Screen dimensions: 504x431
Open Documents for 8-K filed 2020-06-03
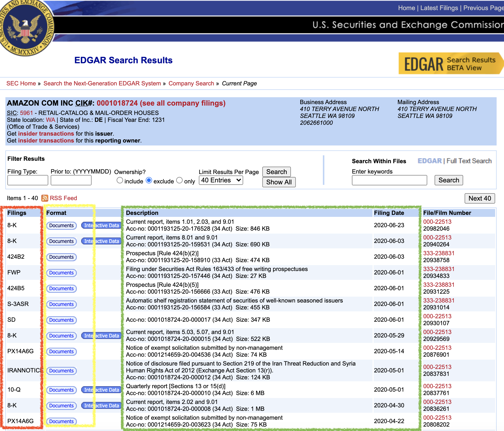(62, 241)
